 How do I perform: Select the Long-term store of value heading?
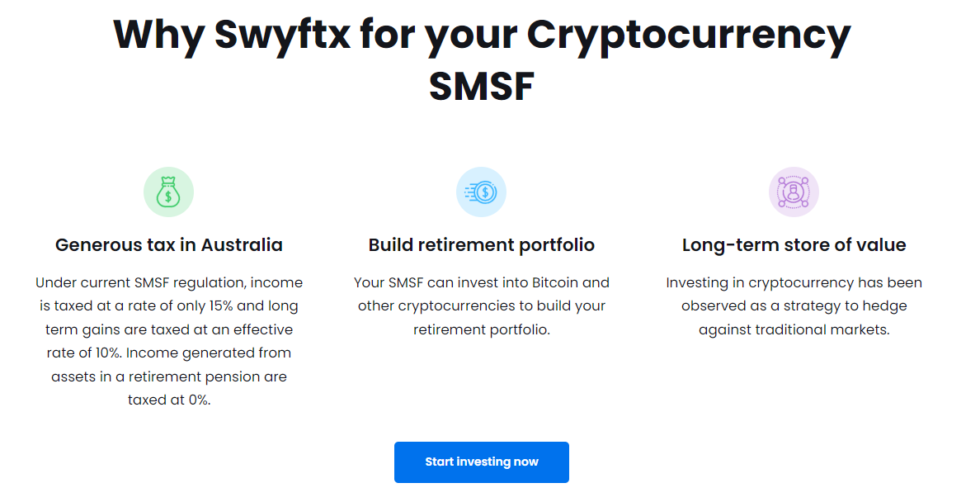click(794, 244)
